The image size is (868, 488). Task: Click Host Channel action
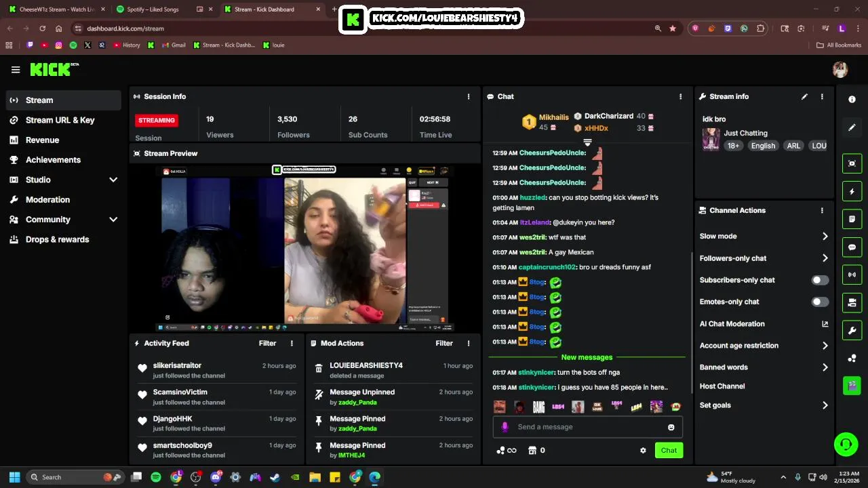click(x=722, y=386)
